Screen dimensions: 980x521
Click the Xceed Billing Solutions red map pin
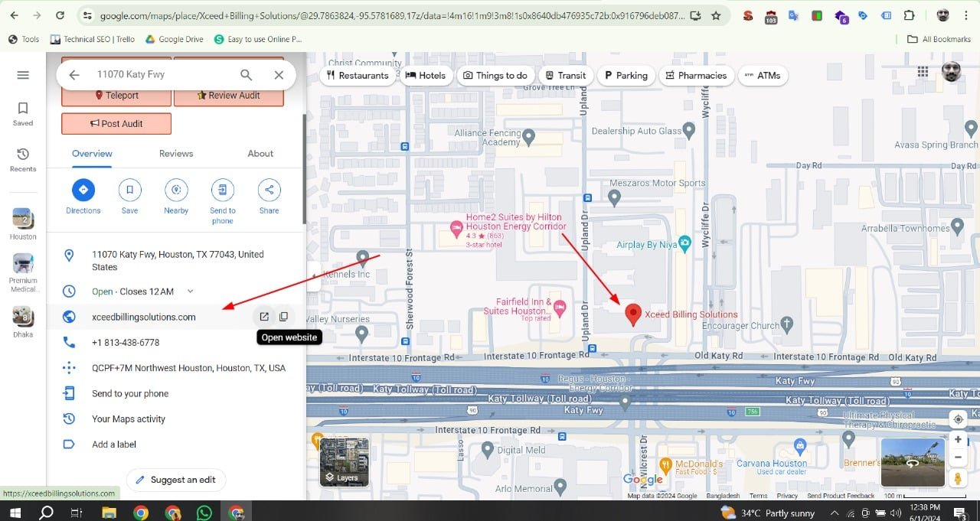(633, 314)
